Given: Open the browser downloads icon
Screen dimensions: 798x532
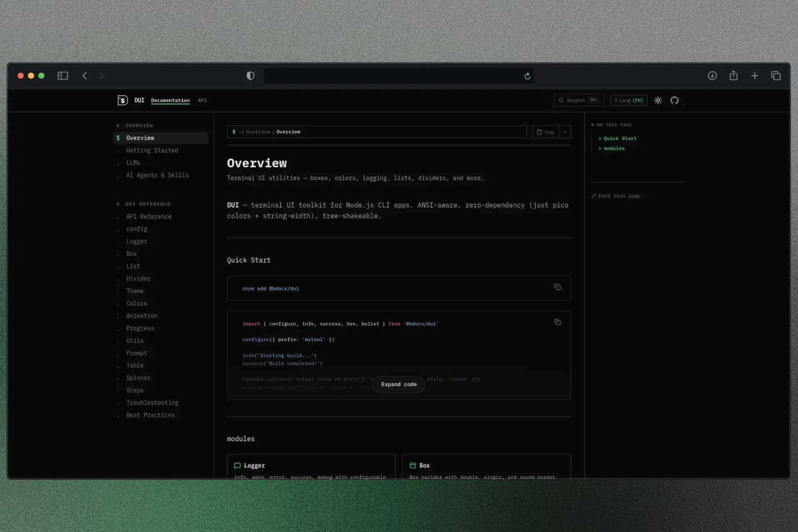Looking at the screenshot, I should 712,76.
